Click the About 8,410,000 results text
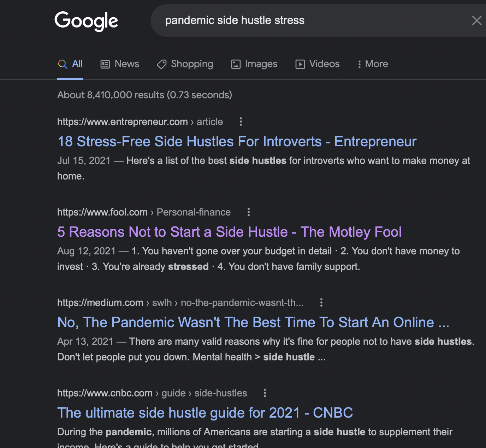The height and width of the screenshot is (448, 486). [145, 95]
